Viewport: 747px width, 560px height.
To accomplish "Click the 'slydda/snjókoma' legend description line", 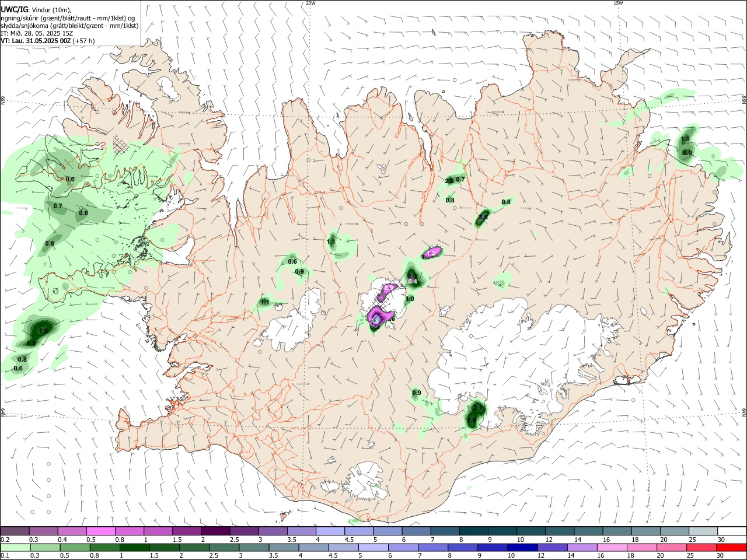I will pos(69,26).
